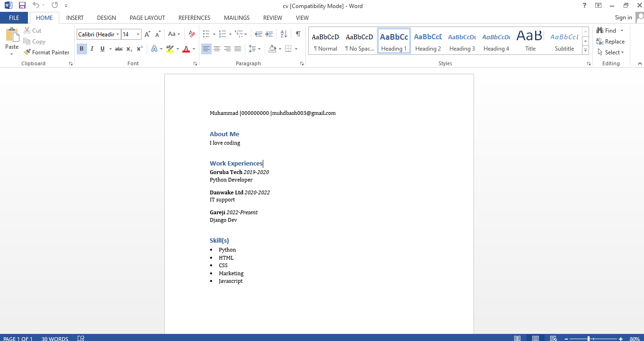Click the Sort icon in the Paragraph group
Viewport: 644px width, 341px height.
283,34
